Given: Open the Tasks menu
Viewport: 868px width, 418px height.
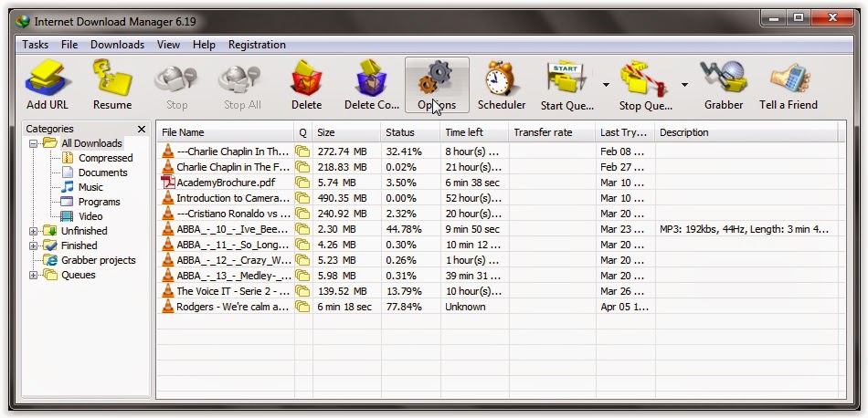Looking at the screenshot, I should [35, 45].
